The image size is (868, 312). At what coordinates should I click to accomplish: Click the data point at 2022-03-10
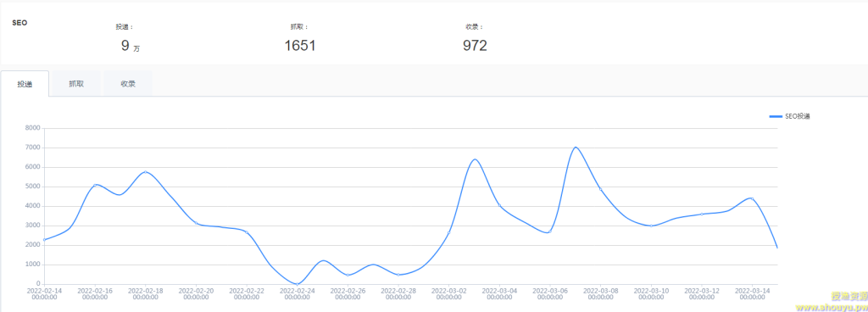click(x=651, y=226)
